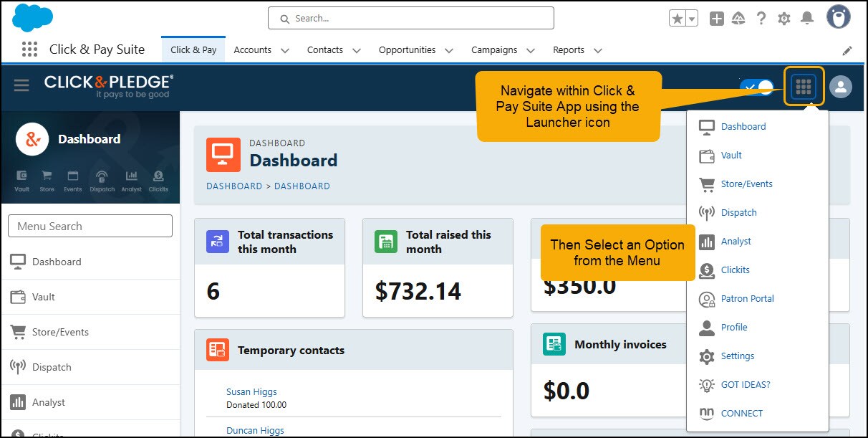Click the Temporary contacts card icon
This screenshot has width=868, height=438.
(218, 350)
